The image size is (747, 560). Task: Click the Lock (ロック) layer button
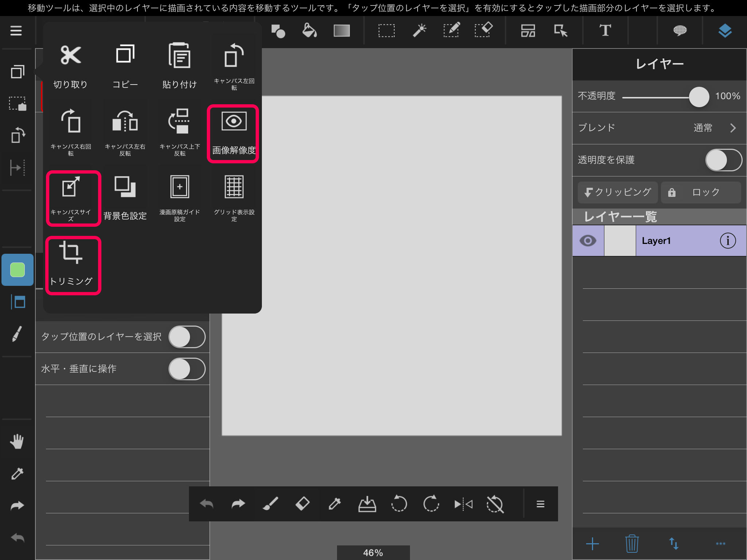(x=701, y=192)
